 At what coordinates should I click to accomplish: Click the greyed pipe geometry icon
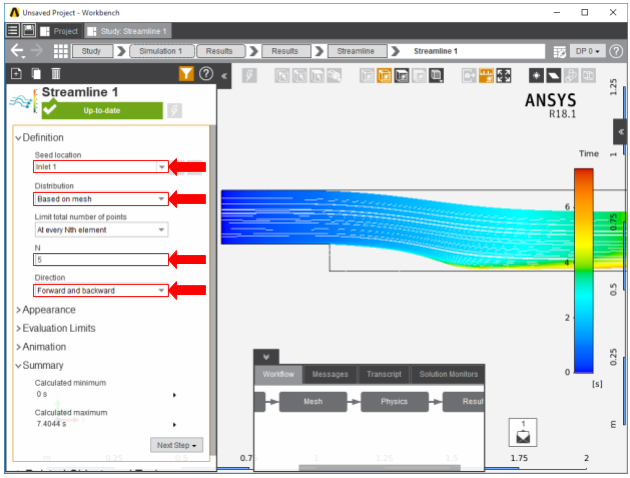click(571, 76)
